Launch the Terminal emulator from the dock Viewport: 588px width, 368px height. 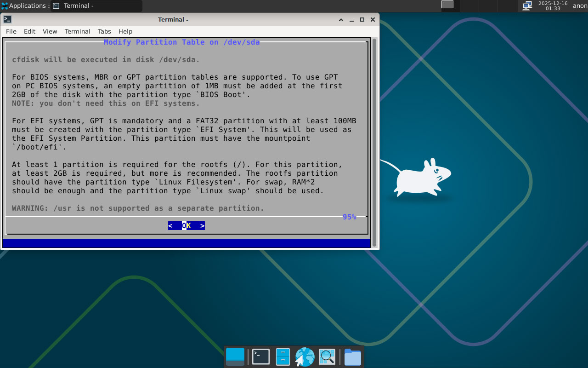pos(261,357)
